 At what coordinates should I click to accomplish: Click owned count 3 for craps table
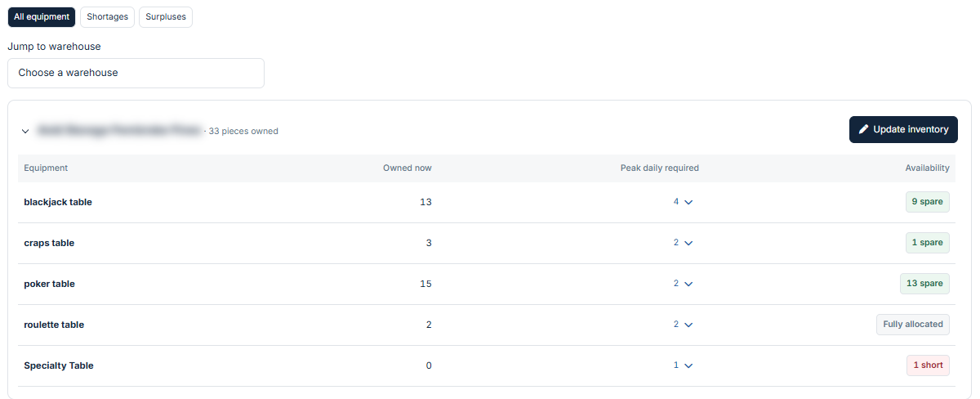tap(429, 243)
